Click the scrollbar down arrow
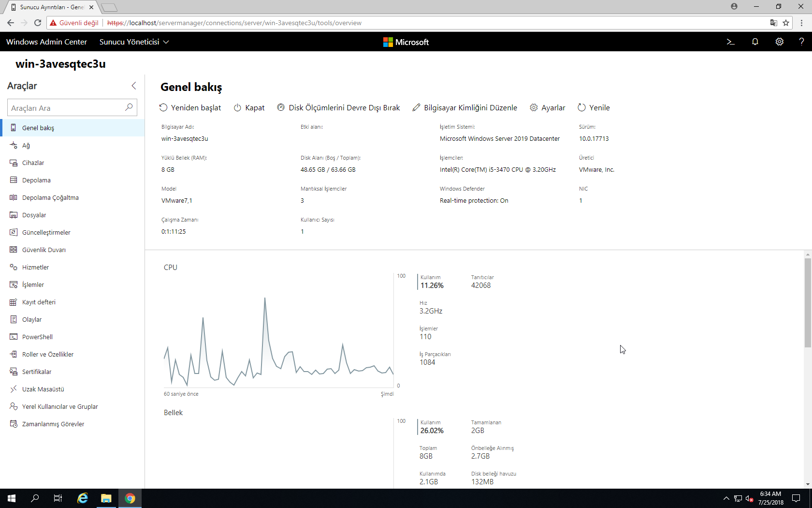812x508 pixels. [x=808, y=484]
